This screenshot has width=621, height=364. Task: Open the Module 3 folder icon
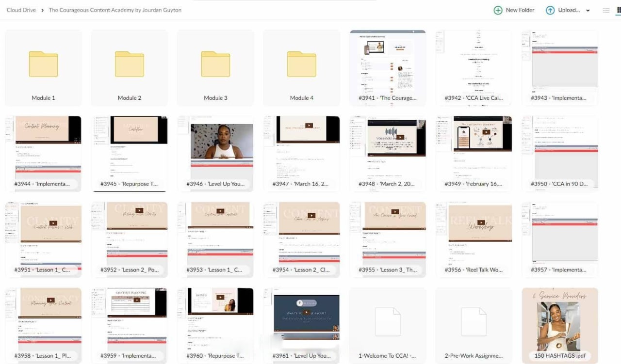215,64
